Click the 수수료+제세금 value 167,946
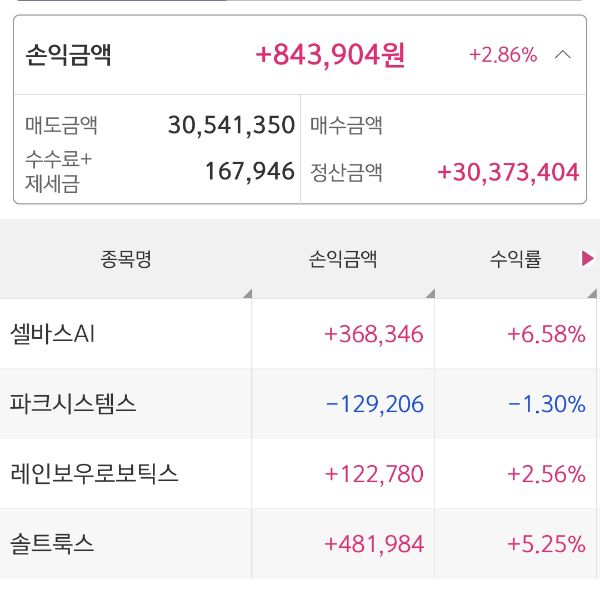The width and height of the screenshot is (600, 600). 249,171
